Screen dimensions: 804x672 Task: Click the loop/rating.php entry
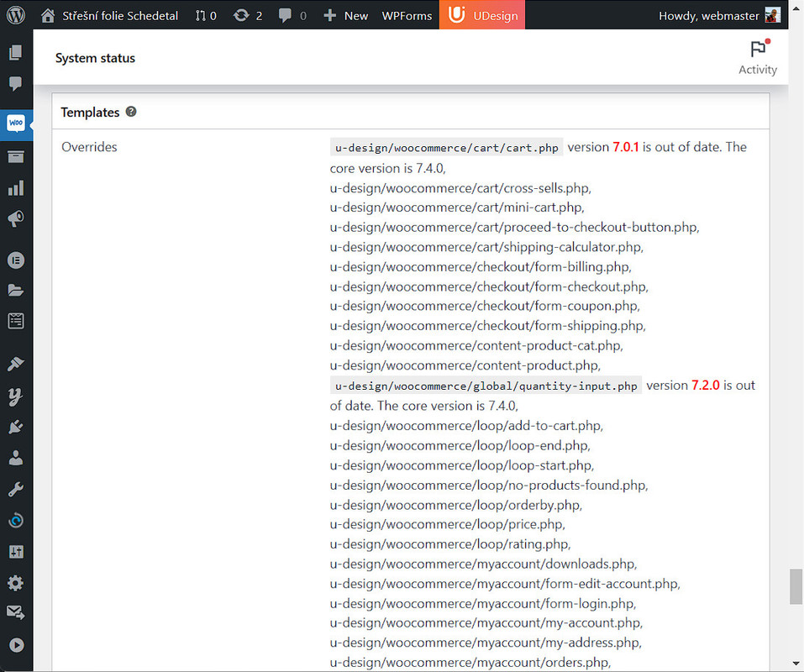(450, 543)
